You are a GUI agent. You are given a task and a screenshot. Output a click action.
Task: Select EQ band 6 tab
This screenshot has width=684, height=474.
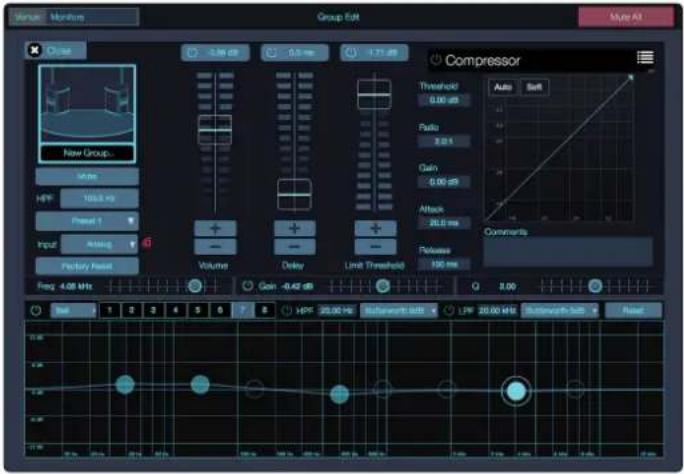tap(220, 310)
